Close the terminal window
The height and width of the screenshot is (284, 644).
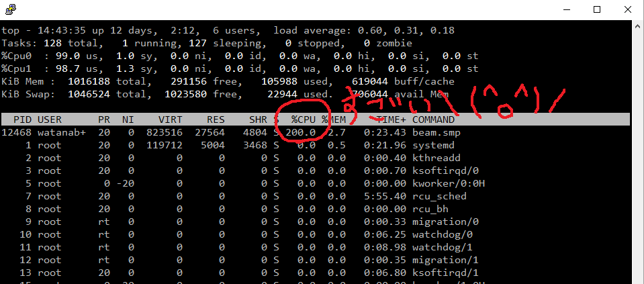coord(628,9)
